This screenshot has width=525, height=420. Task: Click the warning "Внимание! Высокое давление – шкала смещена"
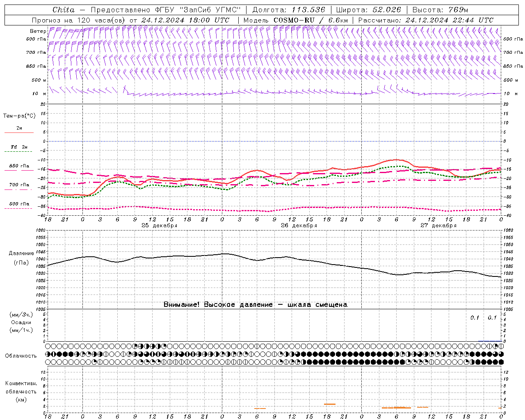click(256, 305)
